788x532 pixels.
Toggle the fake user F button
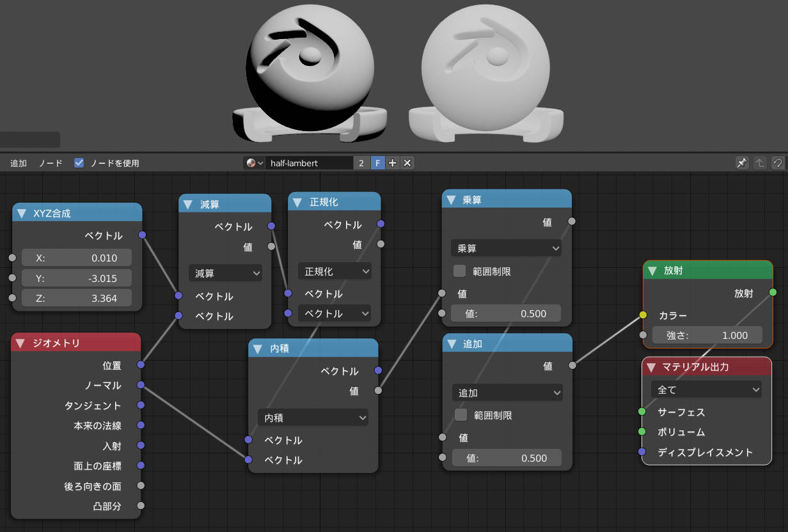[x=377, y=163]
